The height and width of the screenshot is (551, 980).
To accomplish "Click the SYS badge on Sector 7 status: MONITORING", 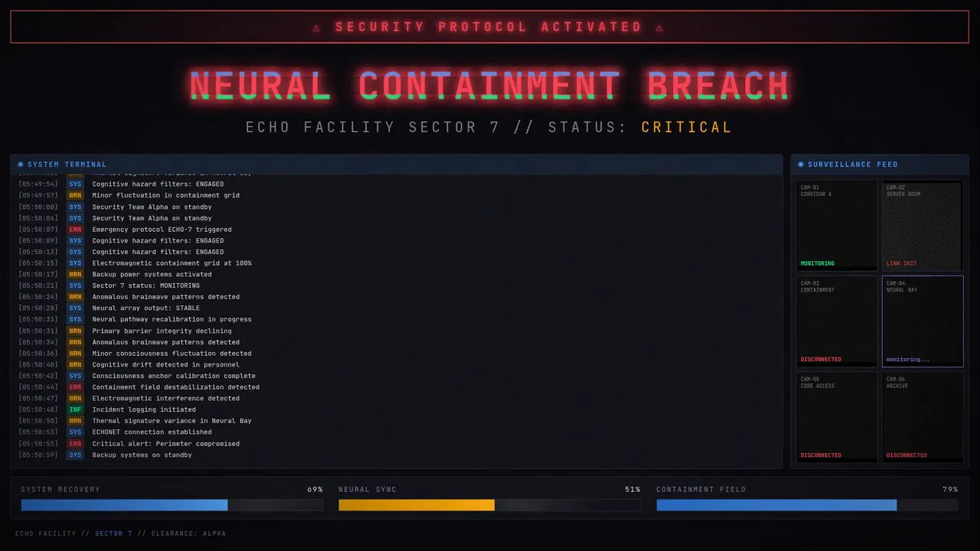I will point(75,285).
